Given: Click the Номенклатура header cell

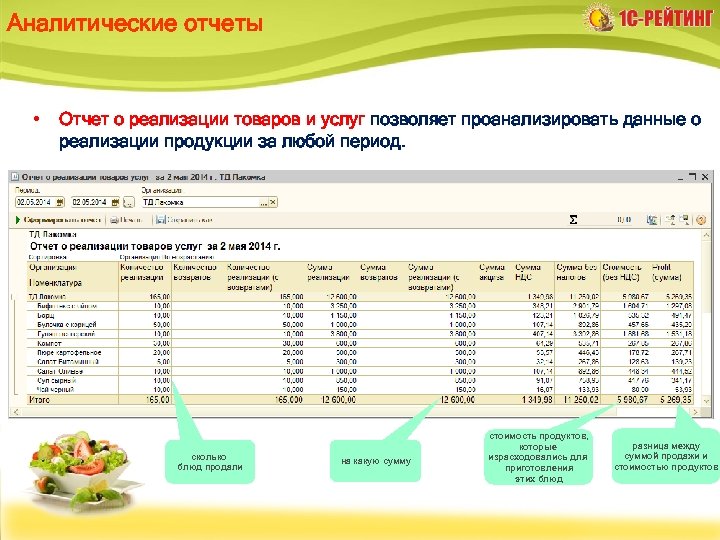Looking at the screenshot, I should (x=56, y=283).
